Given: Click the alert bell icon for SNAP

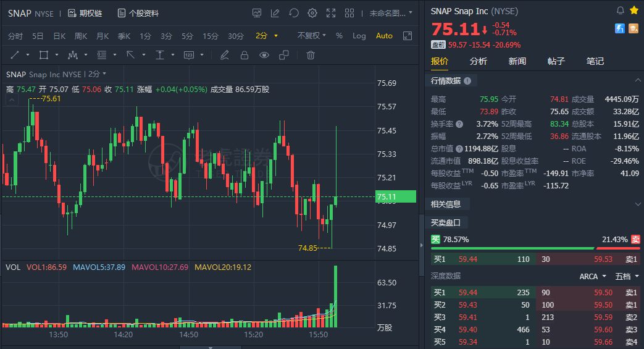Looking at the screenshot, I should coord(620,11).
